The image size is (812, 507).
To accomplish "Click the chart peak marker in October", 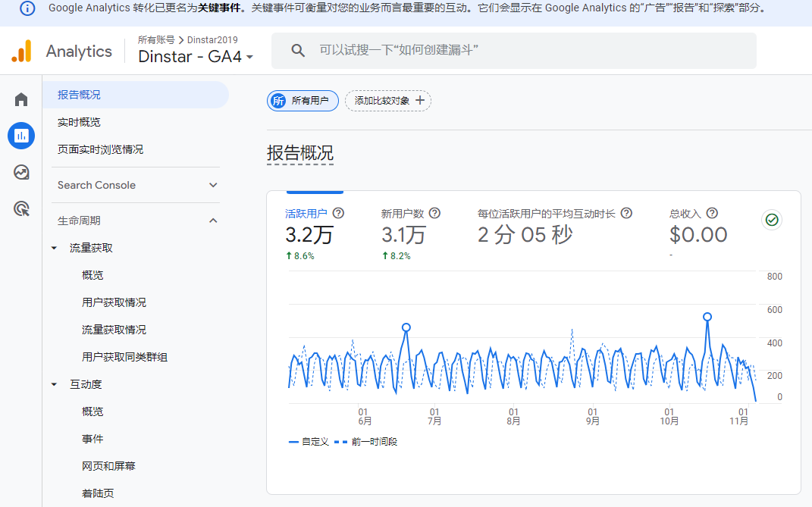I will [x=707, y=317].
